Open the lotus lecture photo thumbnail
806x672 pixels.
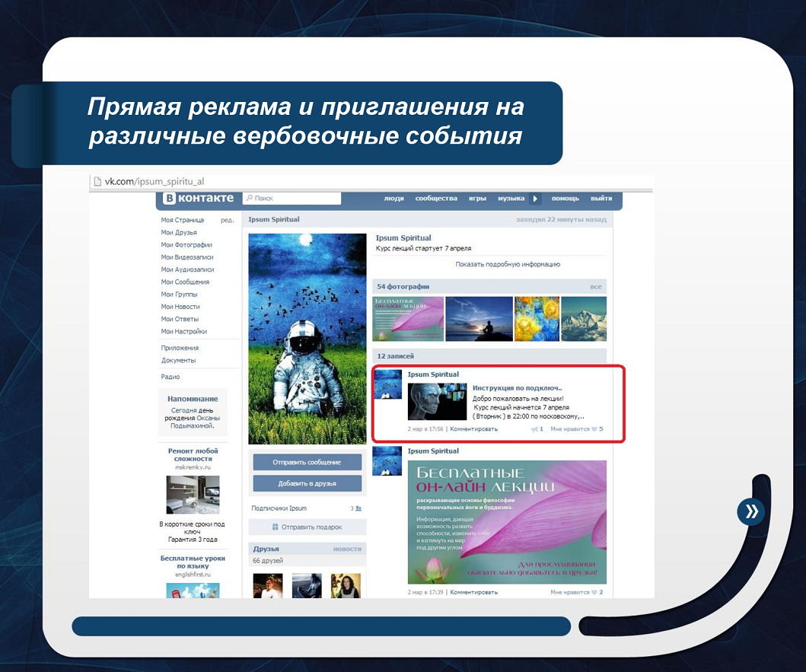(x=408, y=319)
